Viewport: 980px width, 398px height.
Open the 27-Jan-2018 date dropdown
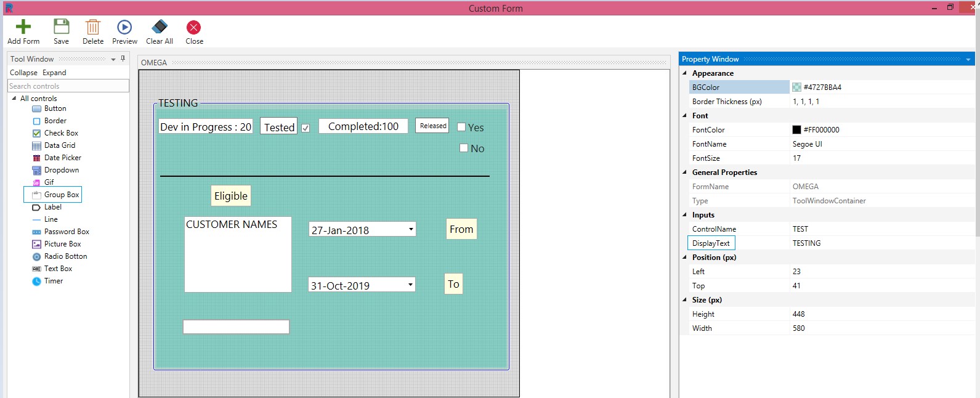[411, 230]
